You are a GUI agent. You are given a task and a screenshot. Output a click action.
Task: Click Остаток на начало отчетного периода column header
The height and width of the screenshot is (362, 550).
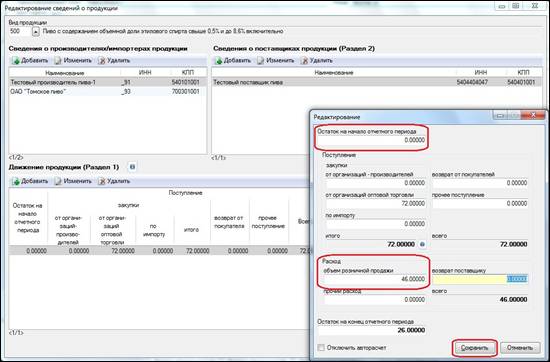coord(28,218)
